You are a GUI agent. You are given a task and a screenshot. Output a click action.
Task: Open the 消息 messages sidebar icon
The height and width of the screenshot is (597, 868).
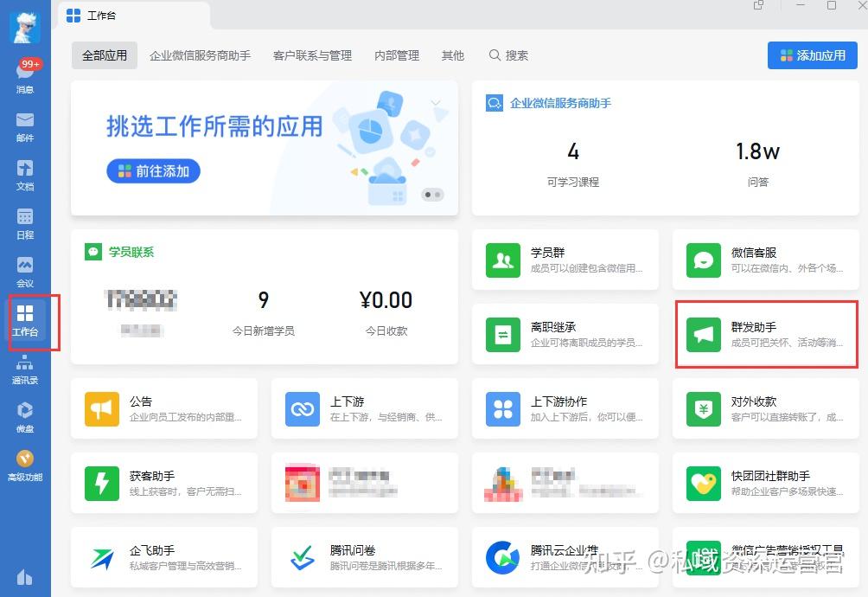[x=25, y=78]
